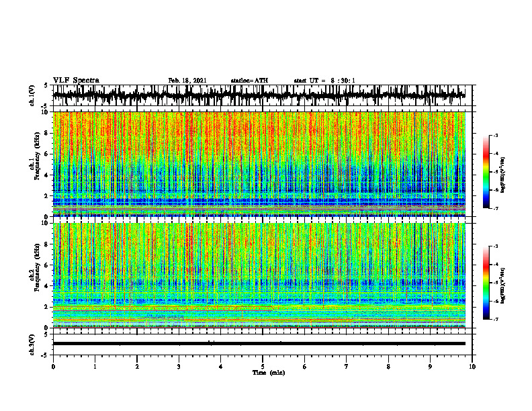Click the ch.1 voltage waveform trace panel
Viewport: 532px width, 411px height.
[x=262, y=95]
